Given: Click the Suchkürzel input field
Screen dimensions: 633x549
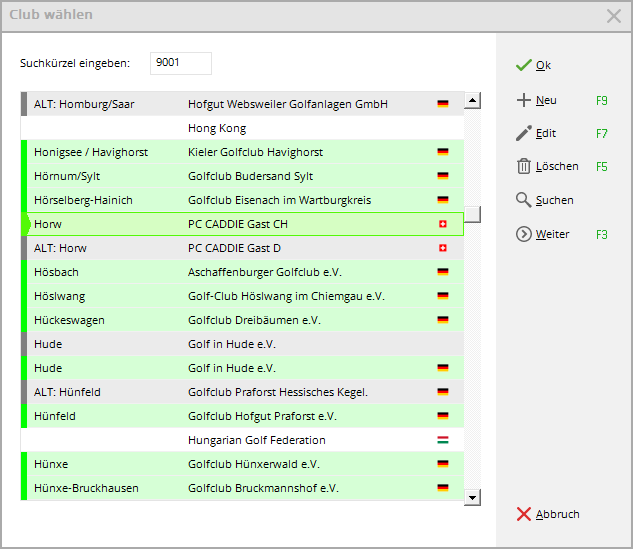Looking at the screenshot, I should click(180, 63).
